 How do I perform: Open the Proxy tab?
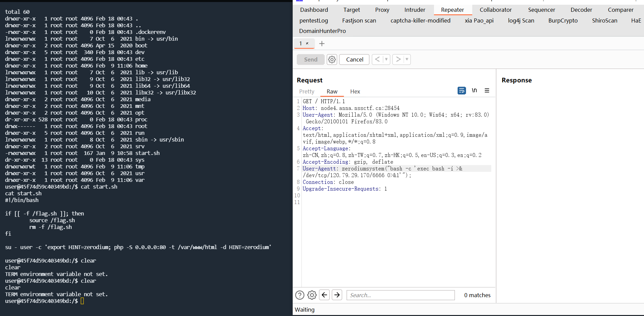click(x=382, y=10)
